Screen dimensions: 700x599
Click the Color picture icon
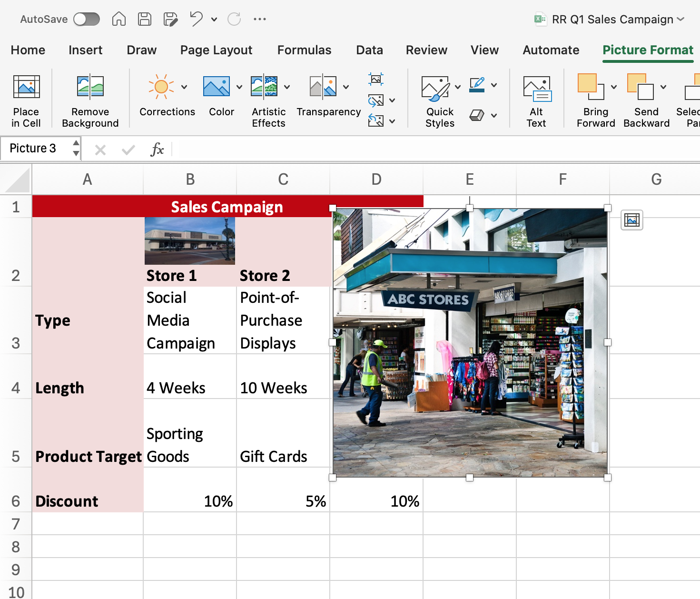click(x=217, y=87)
